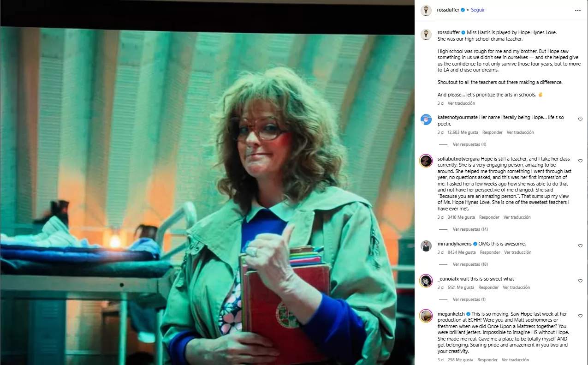Open the '12.603 Me gusta' likes list
This screenshot has width=588, height=365.
(x=463, y=132)
